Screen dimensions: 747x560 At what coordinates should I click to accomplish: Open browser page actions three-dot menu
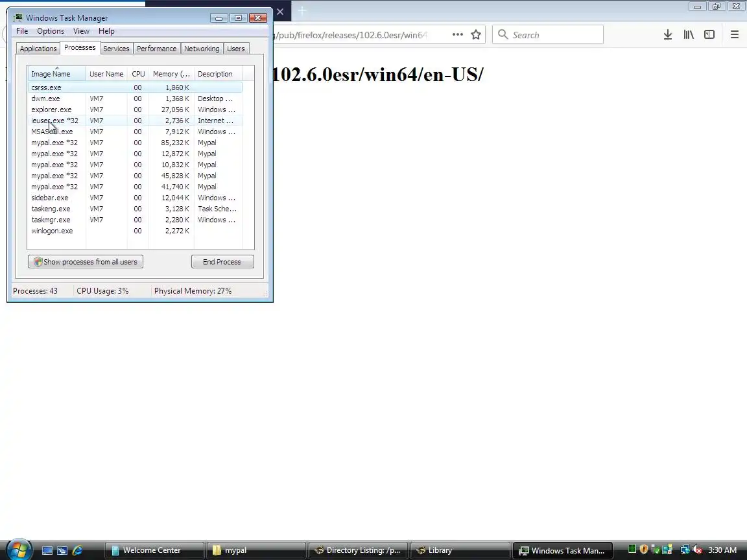[457, 34]
